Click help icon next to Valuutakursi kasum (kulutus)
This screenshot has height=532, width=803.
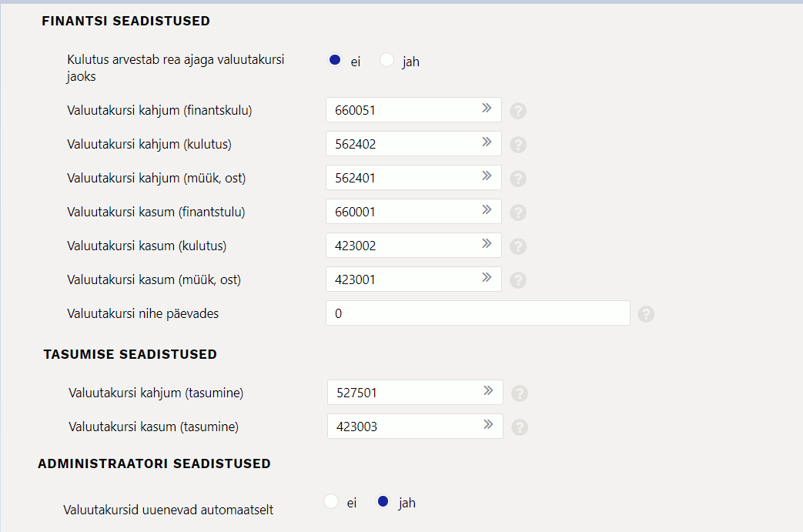click(x=518, y=246)
